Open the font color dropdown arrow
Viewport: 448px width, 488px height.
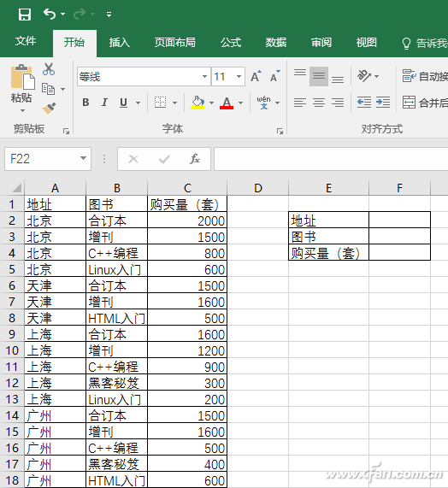[241, 103]
